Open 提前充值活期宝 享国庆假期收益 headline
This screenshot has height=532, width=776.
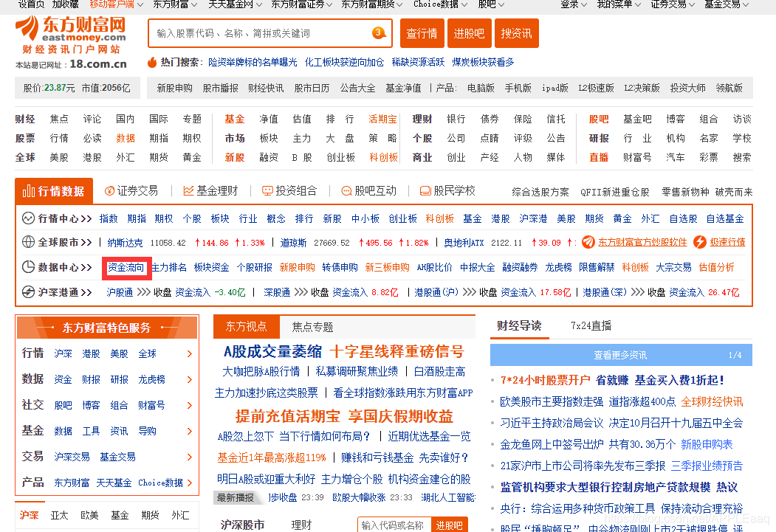pyautogui.click(x=344, y=416)
